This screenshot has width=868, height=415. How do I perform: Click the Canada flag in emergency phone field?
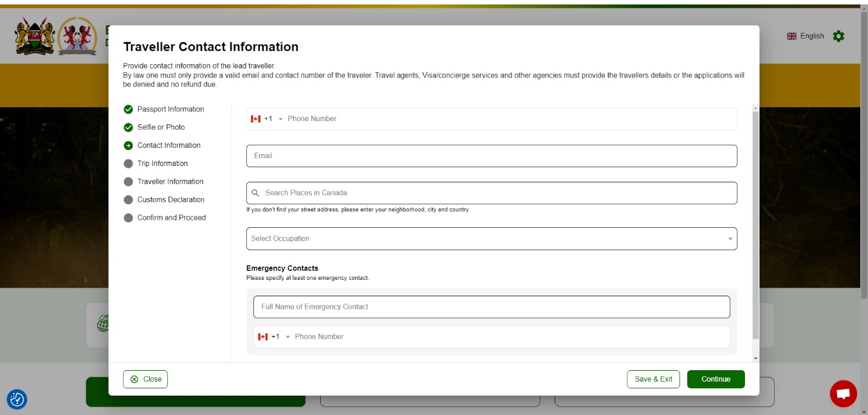click(262, 337)
